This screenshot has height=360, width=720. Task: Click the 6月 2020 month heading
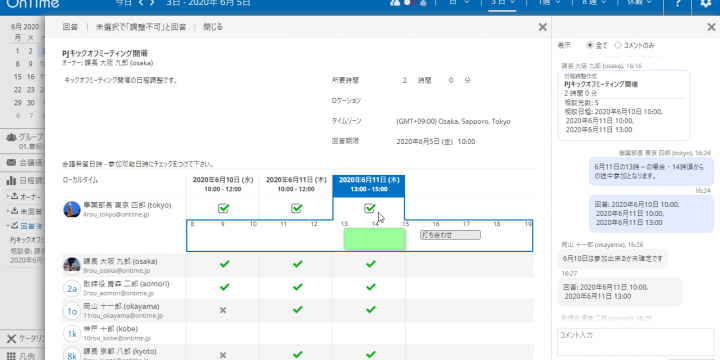pyautogui.click(x=25, y=27)
